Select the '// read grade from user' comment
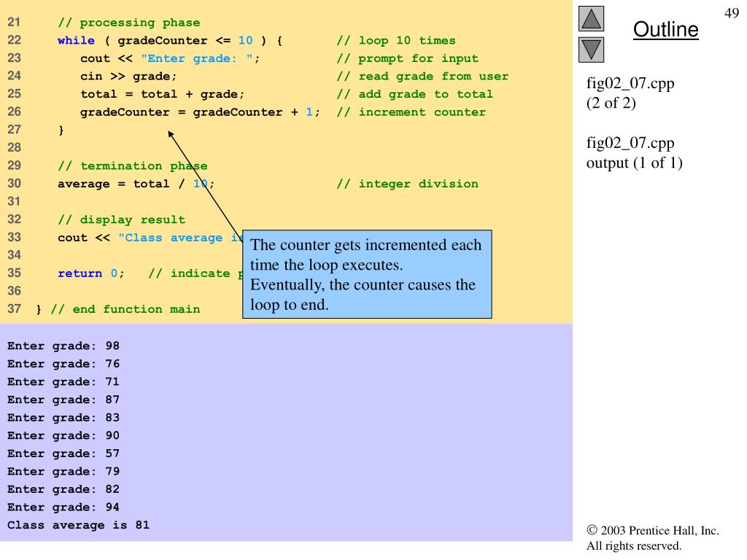The image size is (747, 560). [x=422, y=76]
